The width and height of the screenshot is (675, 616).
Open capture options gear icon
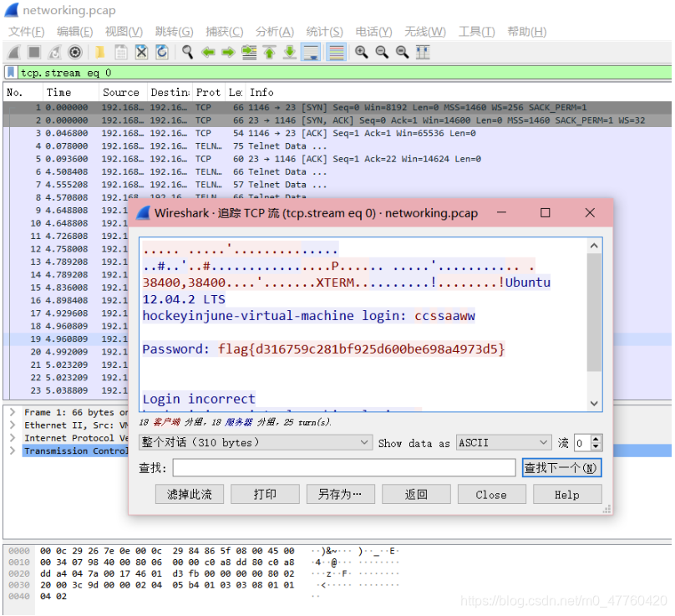point(75,52)
